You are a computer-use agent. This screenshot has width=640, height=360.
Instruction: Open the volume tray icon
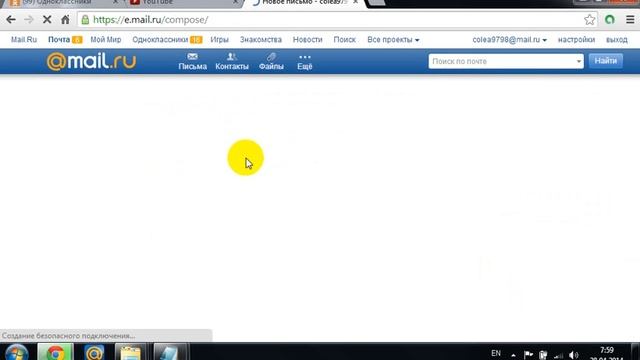point(573,355)
